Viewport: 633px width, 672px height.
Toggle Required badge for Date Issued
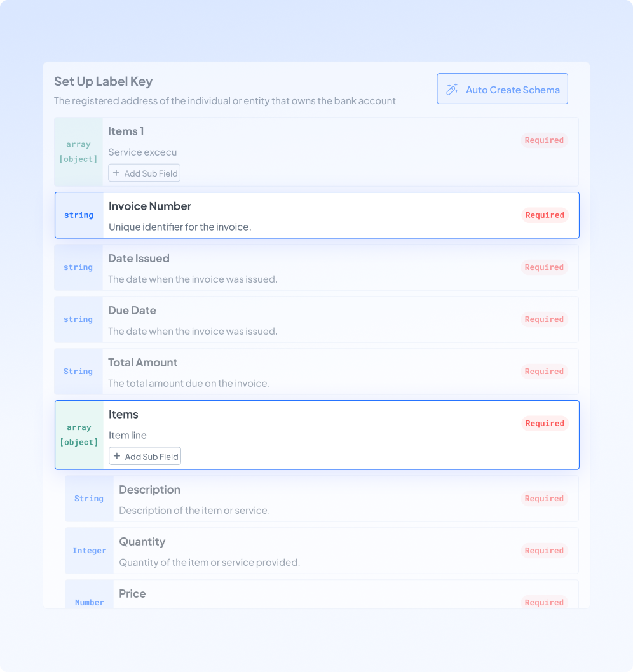(x=544, y=267)
